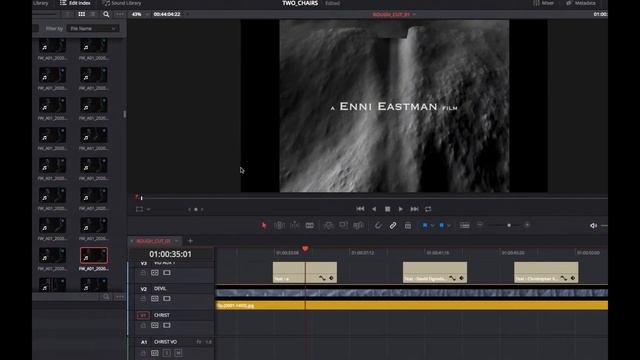Open the Metadata panel
The image size is (640, 360).
tap(581, 3)
